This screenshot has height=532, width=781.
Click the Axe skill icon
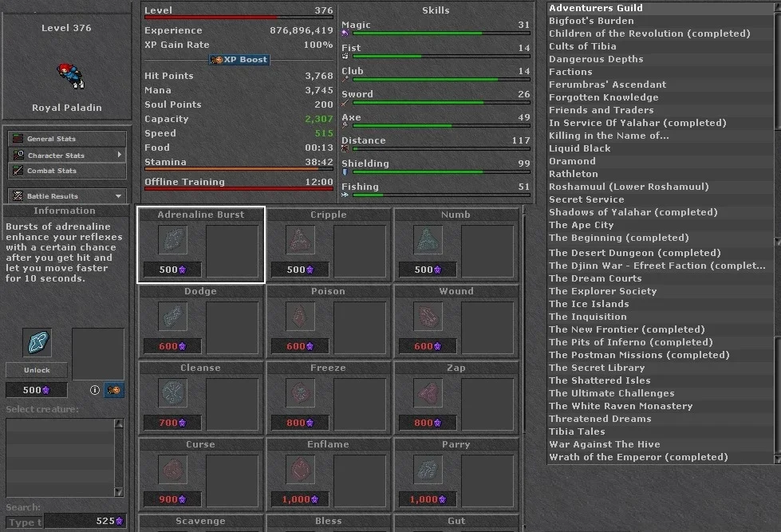(345, 125)
